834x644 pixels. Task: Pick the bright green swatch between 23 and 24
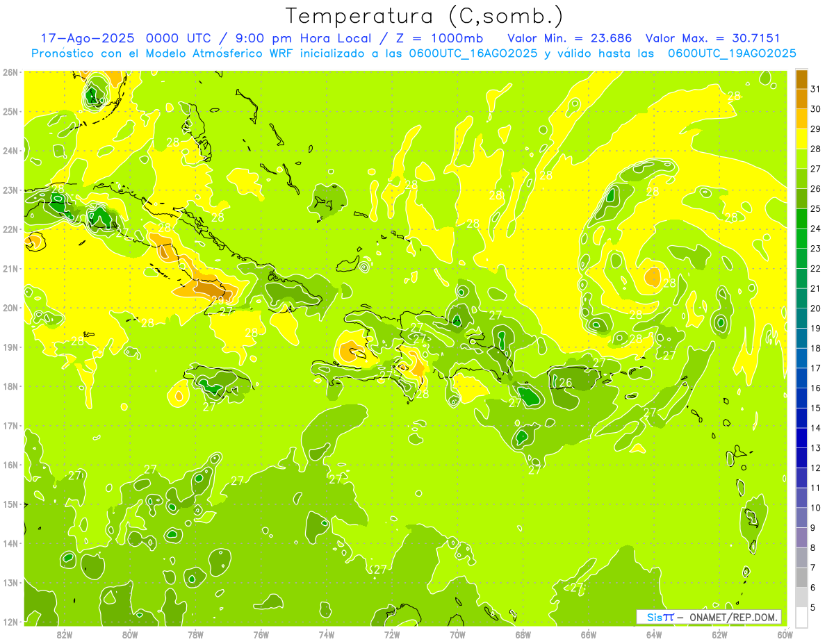click(801, 239)
